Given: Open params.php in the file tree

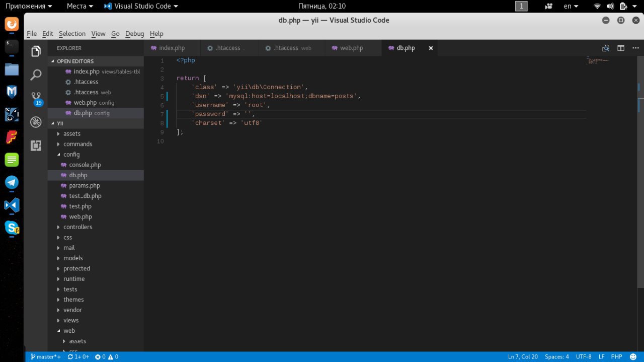Looking at the screenshot, I should (85, 186).
